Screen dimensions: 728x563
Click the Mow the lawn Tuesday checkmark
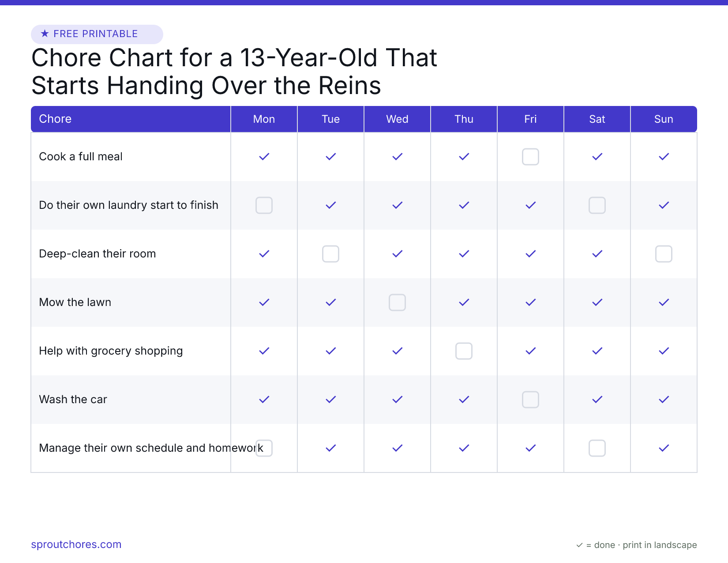click(330, 302)
